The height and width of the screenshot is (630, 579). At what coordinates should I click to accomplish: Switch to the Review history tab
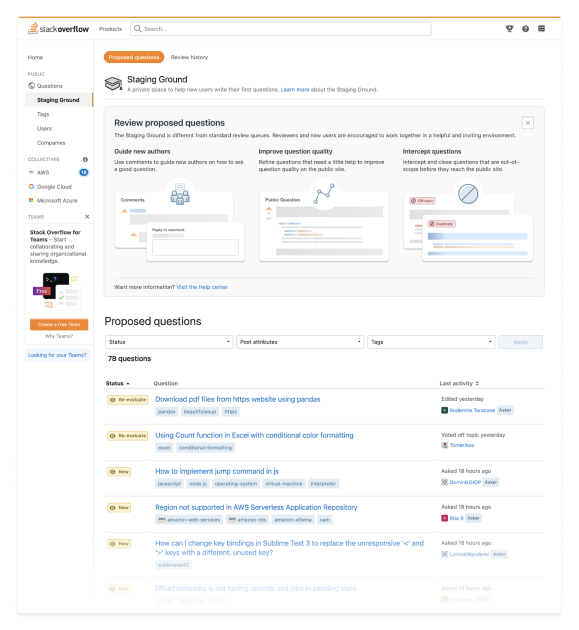(189, 57)
